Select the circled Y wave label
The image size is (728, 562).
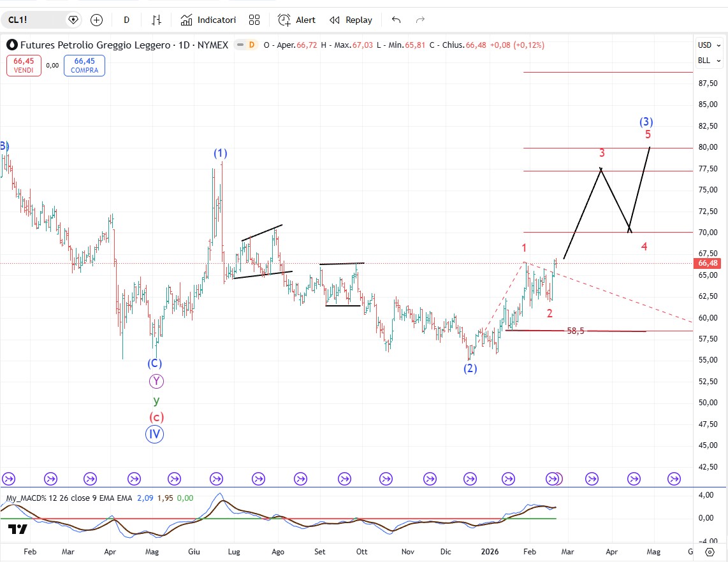tap(156, 382)
